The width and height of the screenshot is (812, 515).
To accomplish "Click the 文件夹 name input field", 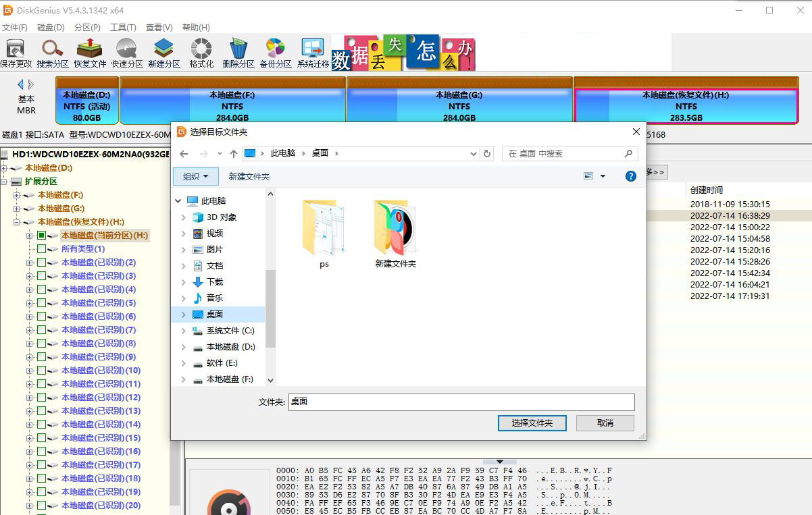I will click(x=461, y=402).
